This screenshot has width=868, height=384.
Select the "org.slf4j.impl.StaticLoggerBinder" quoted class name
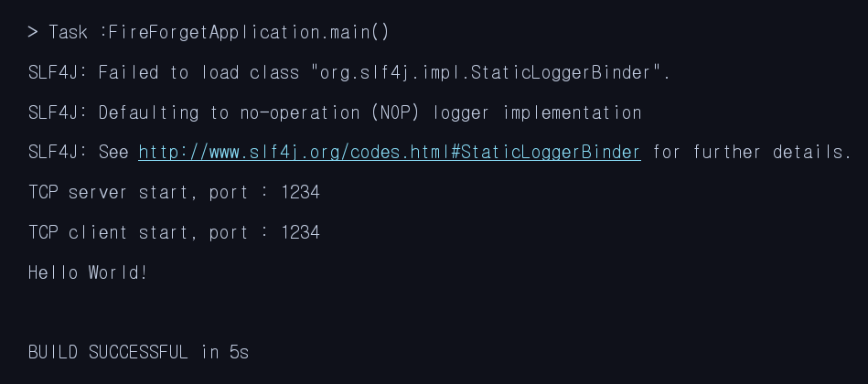pos(487,72)
